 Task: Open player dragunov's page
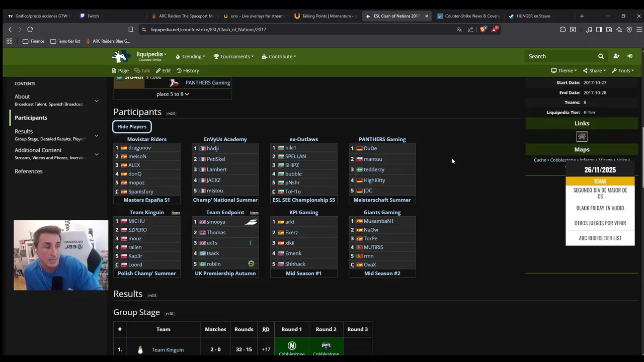point(139,148)
